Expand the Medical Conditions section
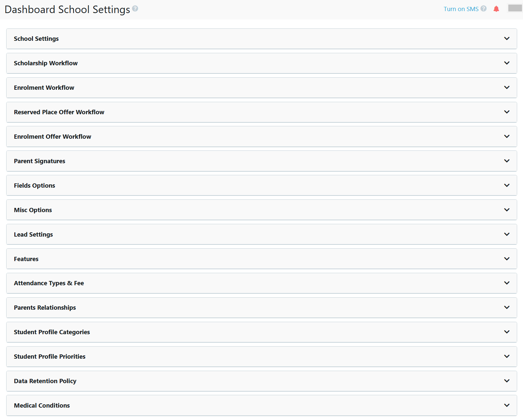Screen dimensions: 523x420 (507, 405)
